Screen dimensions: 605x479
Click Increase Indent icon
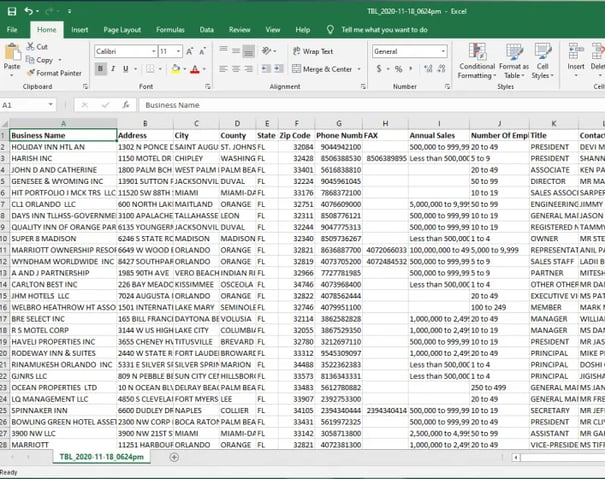pyautogui.click(x=279, y=69)
